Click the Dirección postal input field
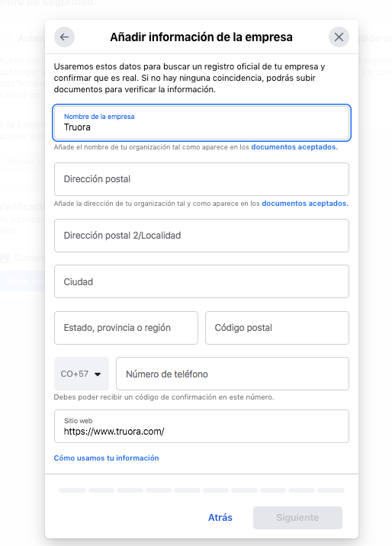Screen dimensions: 392x546 point(201,179)
